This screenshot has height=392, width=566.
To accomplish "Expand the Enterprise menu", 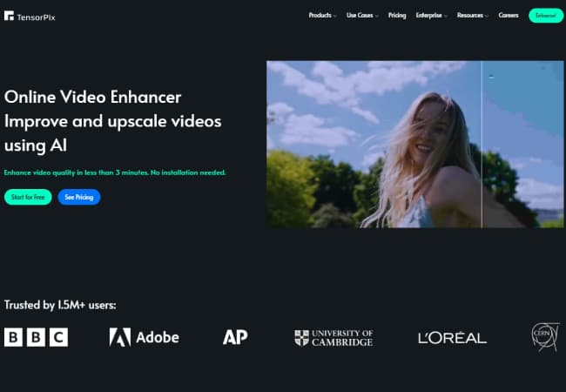I will pyautogui.click(x=431, y=16).
